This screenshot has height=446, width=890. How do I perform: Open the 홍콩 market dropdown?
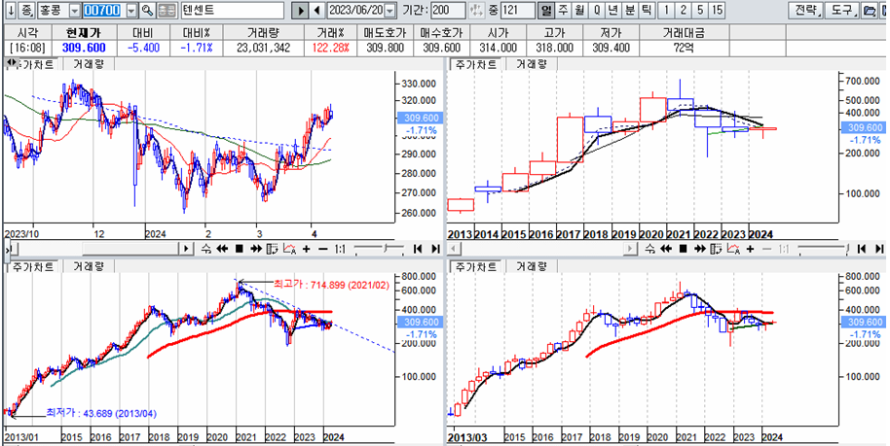(x=74, y=10)
